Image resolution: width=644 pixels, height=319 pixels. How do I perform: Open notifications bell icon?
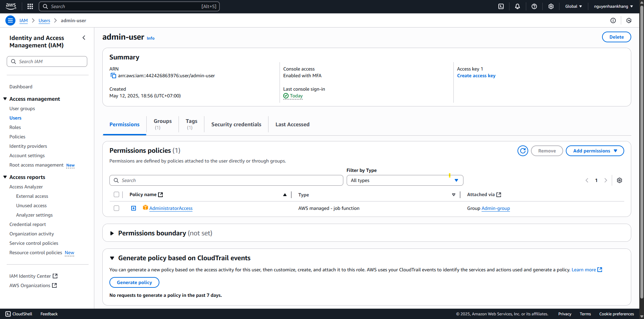click(517, 6)
